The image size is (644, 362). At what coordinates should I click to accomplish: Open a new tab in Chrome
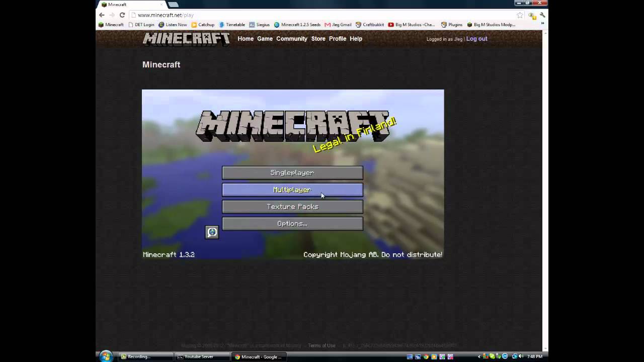point(173,5)
